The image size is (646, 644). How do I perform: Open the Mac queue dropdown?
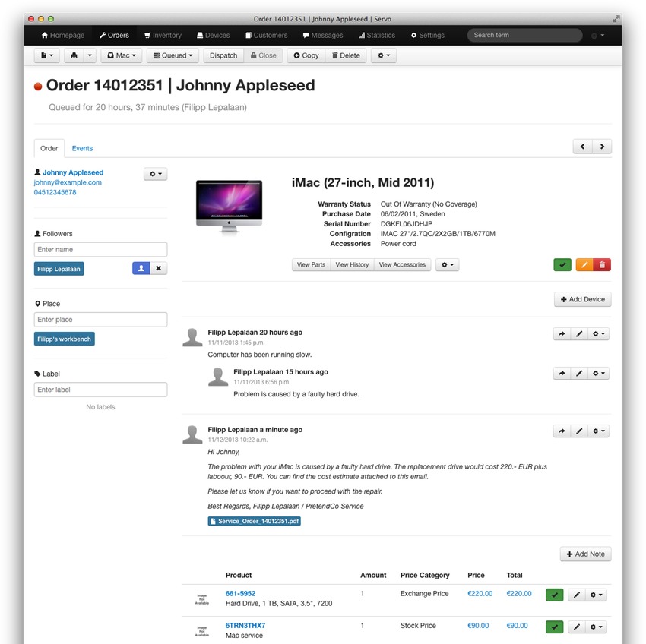point(122,55)
